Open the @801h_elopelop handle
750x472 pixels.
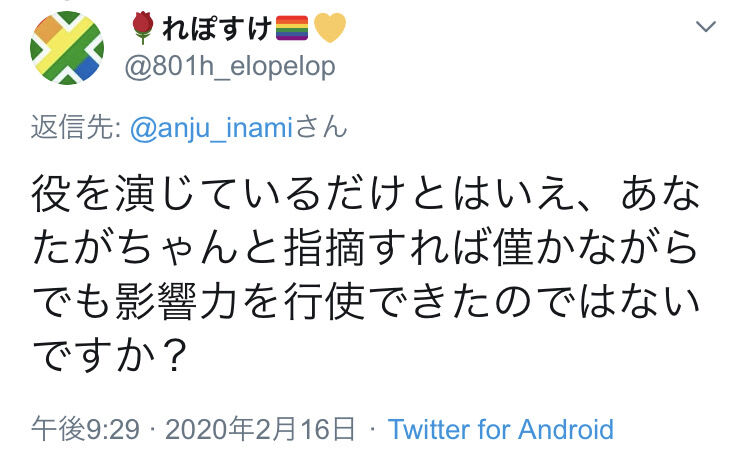[230, 66]
